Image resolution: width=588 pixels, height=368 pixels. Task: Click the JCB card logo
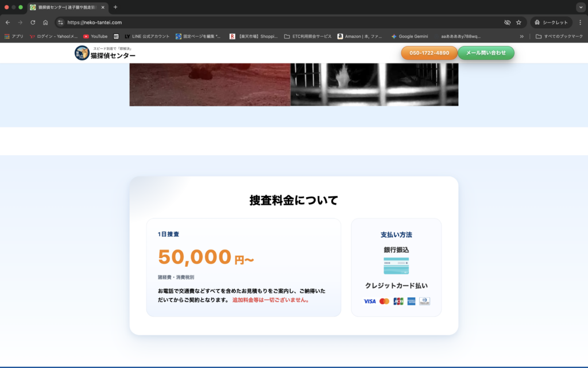(398, 301)
